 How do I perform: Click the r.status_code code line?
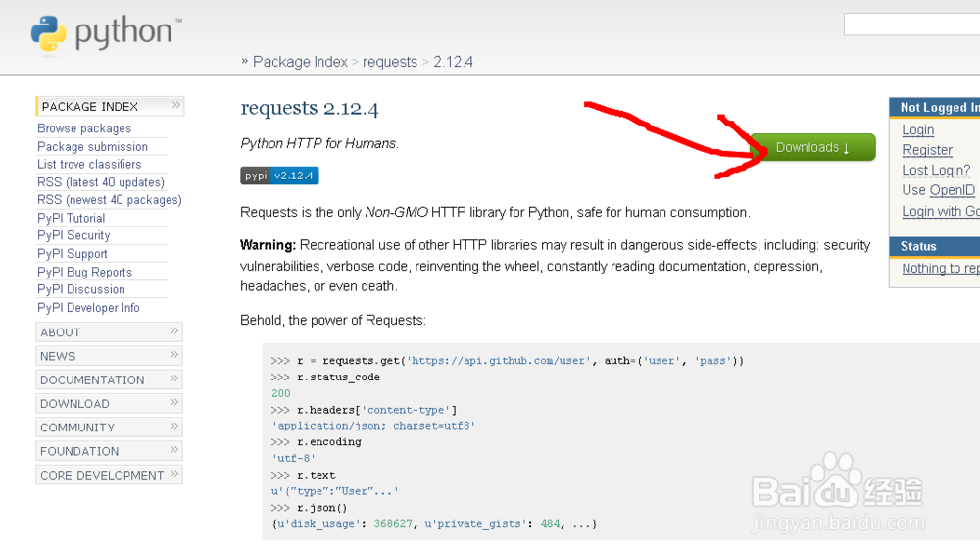325,378
